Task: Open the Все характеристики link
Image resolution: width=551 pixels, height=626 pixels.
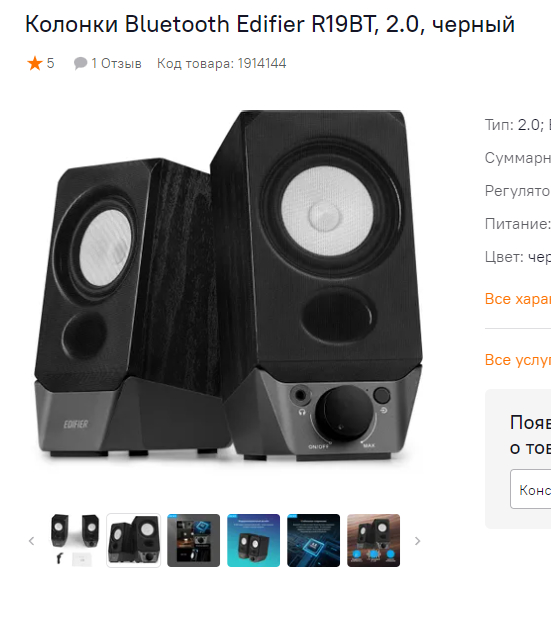Action: (x=518, y=299)
